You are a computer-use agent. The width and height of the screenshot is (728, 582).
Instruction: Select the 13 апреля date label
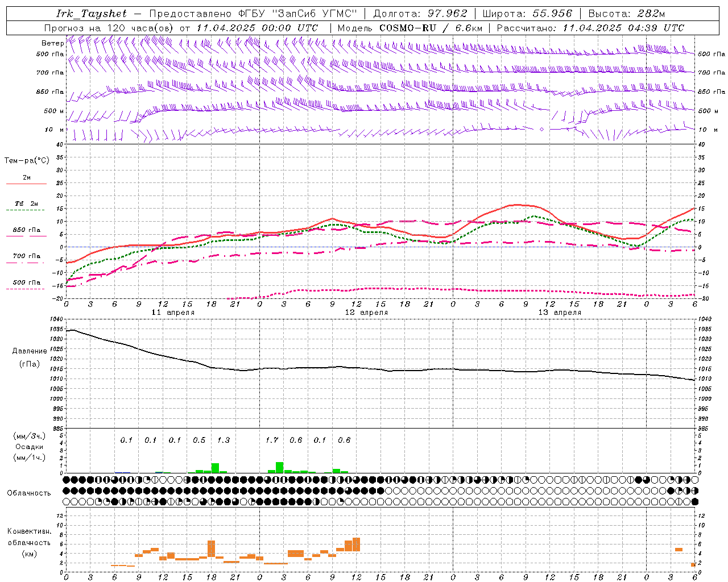pos(560,313)
